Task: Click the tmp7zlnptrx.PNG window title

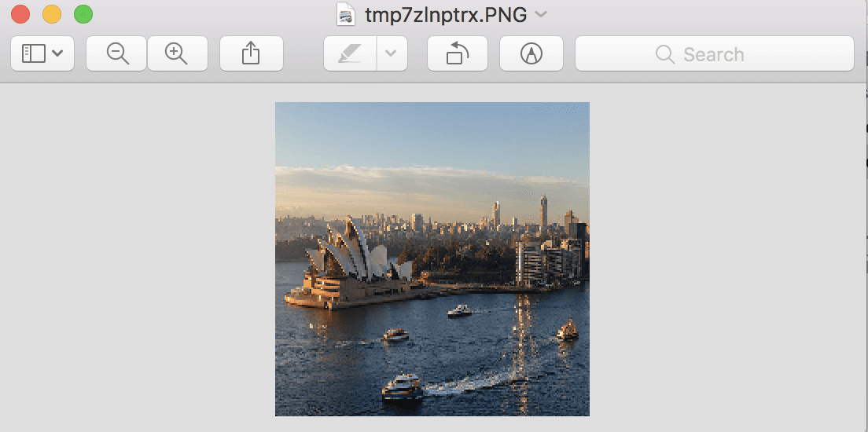Action: pyautogui.click(x=446, y=15)
